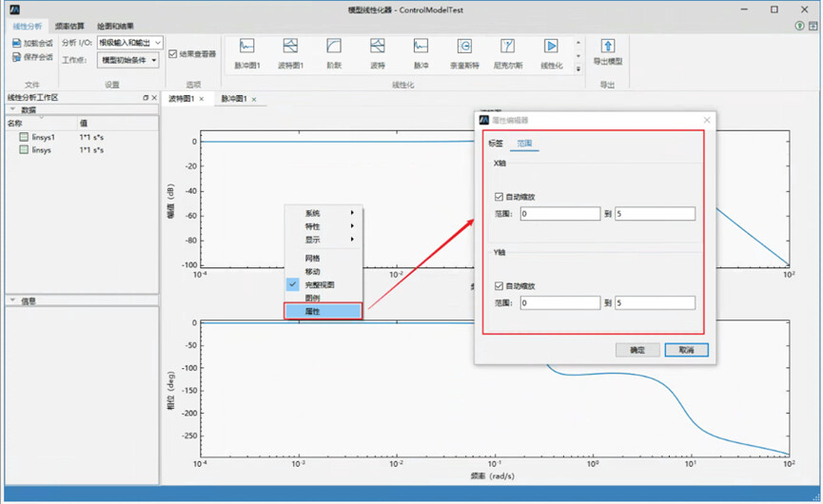Switch to the 绘图和结果 ribbon tab
The image size is (823, 504).
[115, 27]
